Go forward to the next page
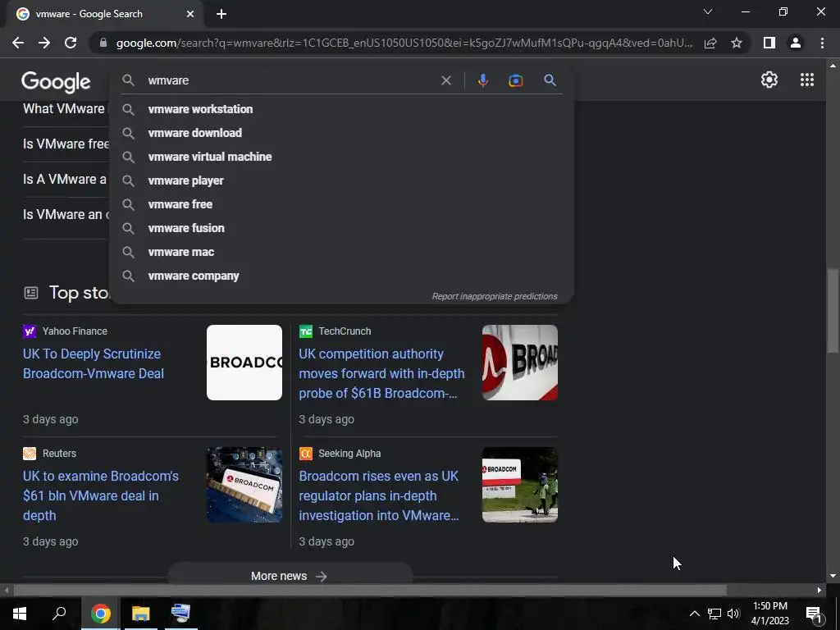Image resolution: width=840 pixels, height=630 pixels. pyautogui.click(x=44, y=43)
